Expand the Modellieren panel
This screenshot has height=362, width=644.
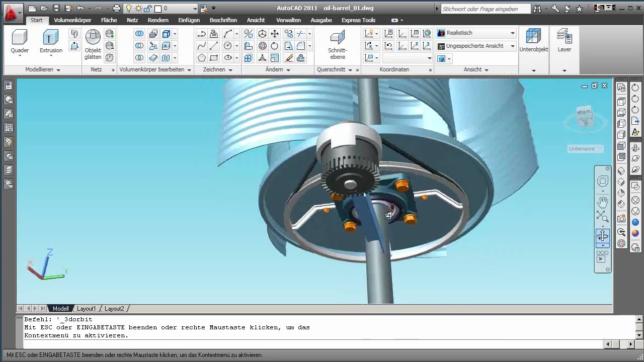(x=43, y=70)
